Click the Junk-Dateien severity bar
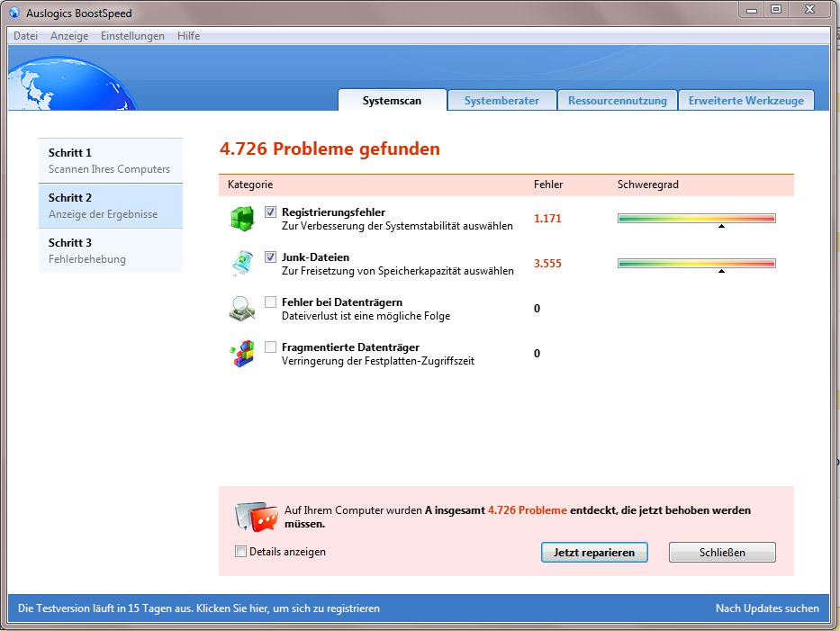The height and width of the screenshot is (631, 840). [x=697, y=263]
